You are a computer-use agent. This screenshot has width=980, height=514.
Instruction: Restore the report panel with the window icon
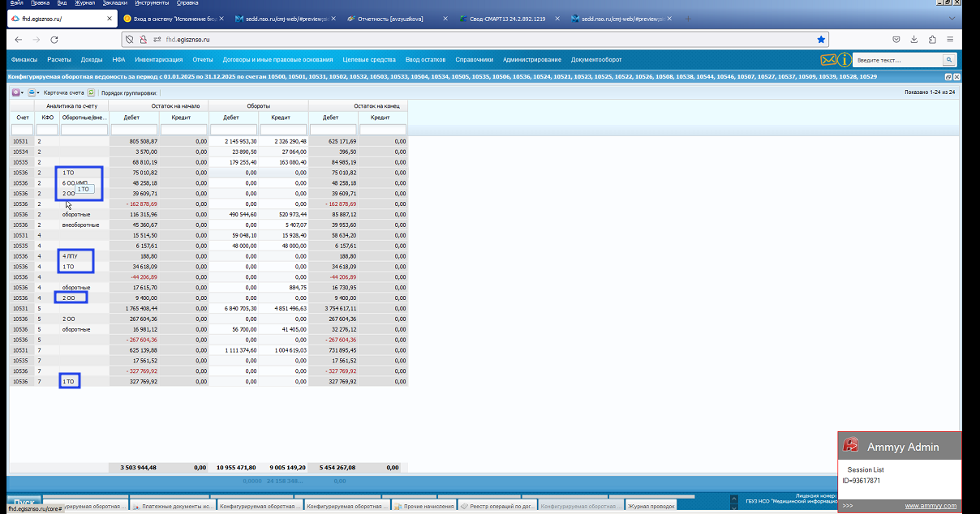click(x=949, y=76)
